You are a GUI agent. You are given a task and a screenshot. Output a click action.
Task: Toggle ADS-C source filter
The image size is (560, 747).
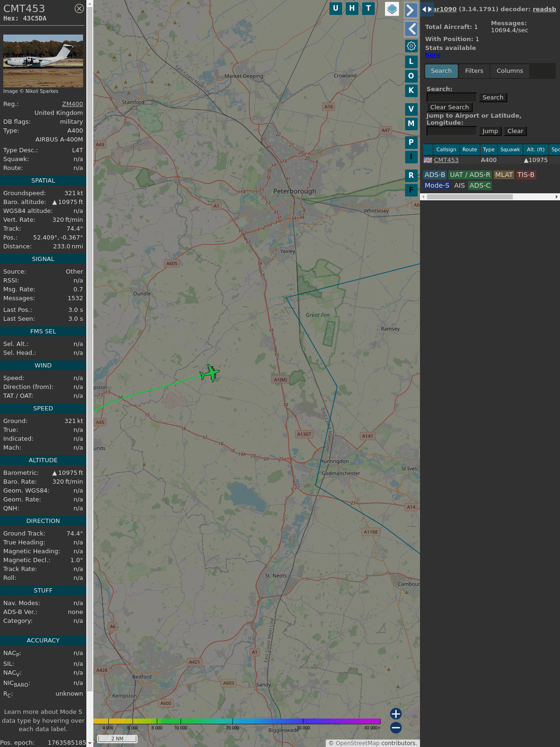pyautogui.click(x=480, y=185)
